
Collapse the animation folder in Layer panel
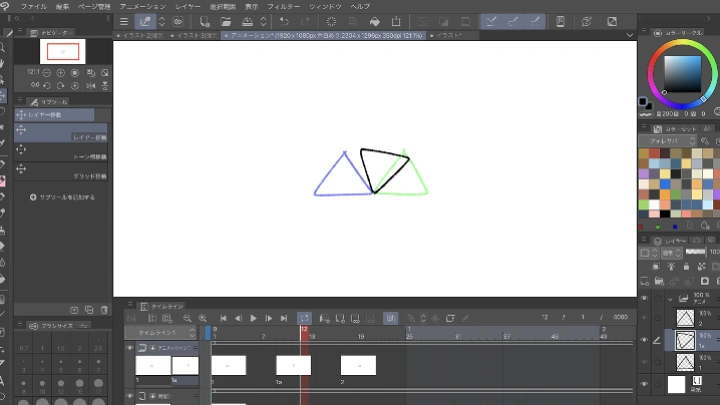tap(670, 299)
